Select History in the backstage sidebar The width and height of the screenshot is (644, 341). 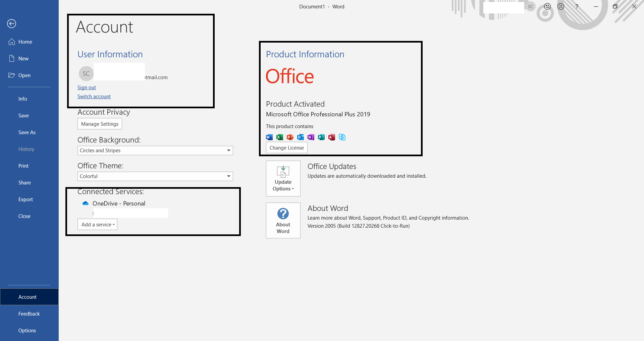(x=26, y=149)
